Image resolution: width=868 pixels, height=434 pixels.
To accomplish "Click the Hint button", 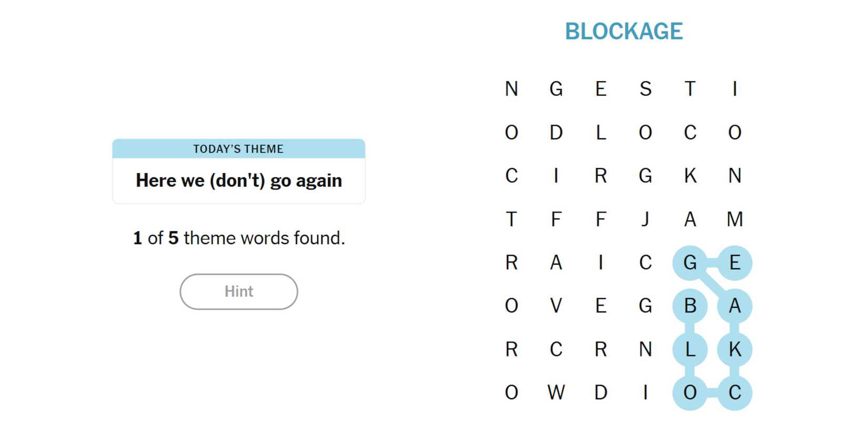I will pos(239,291).
